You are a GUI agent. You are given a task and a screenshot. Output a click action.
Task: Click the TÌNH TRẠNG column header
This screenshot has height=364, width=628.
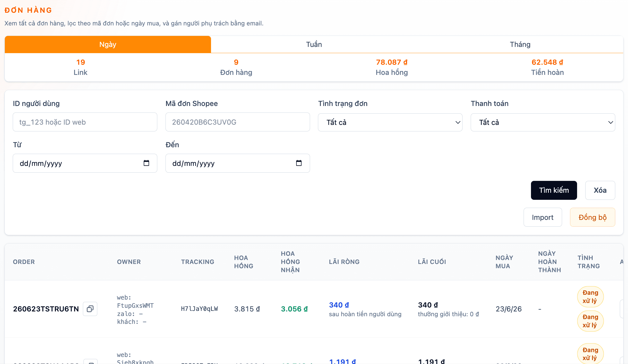click(x=589, y=262)
